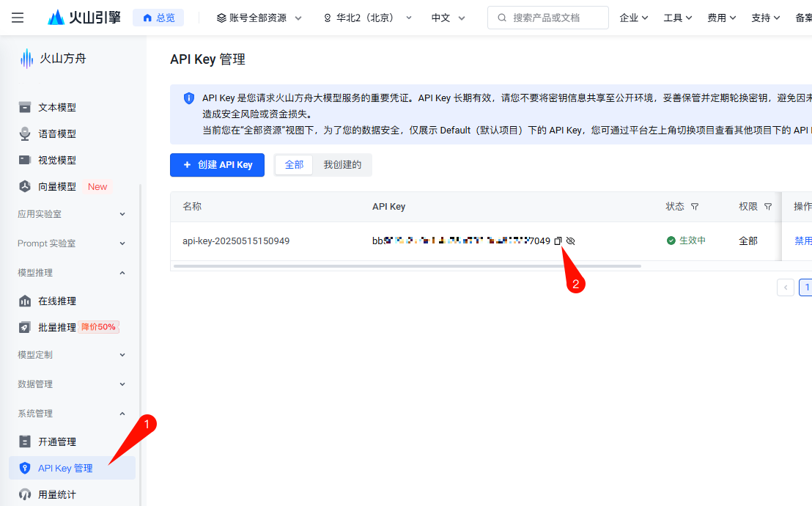Screen dimensions: 812x506
Task: Select page 1 in pagination
Action: (806, 287)
